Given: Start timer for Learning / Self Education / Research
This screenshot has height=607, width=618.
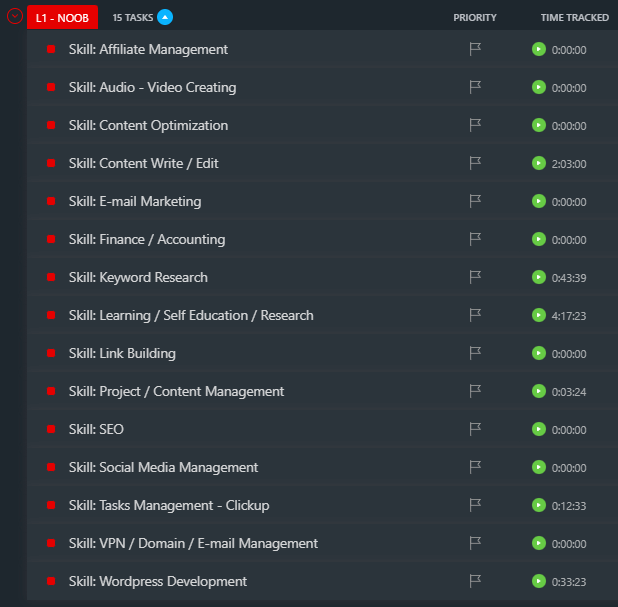Looking at the screenshot, I should 539,315.
